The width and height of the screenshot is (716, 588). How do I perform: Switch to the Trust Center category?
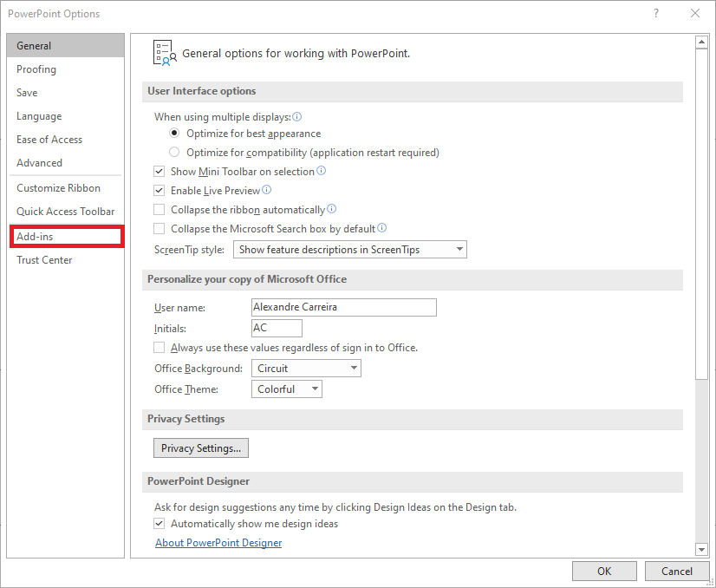click(x=44, y=260)
